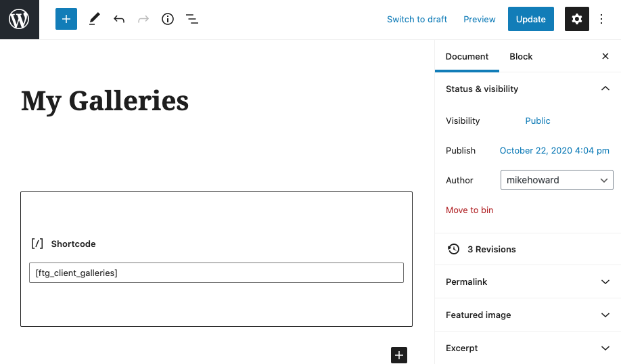Select the Document tab

(467, 56)
